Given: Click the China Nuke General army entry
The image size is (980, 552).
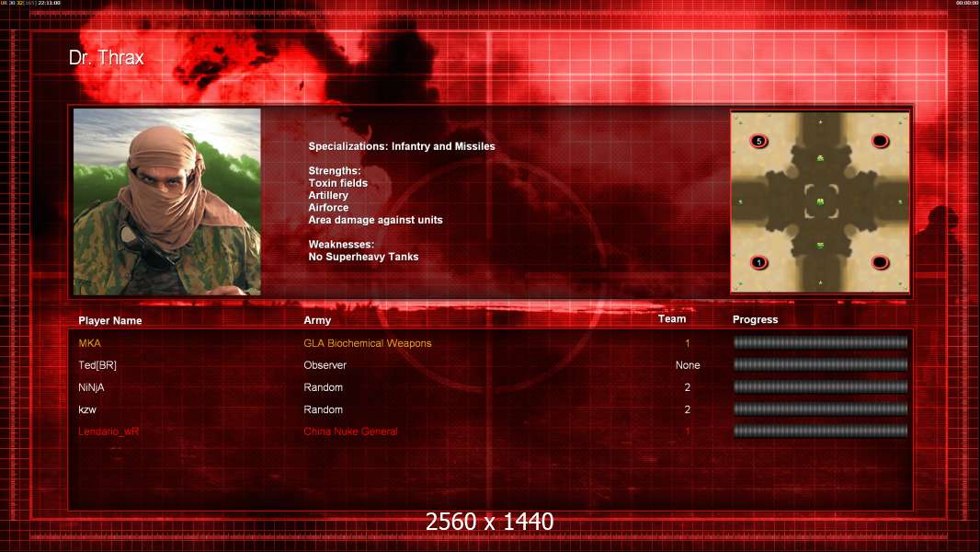Looking at the screenshot, I should click(350, 431).
